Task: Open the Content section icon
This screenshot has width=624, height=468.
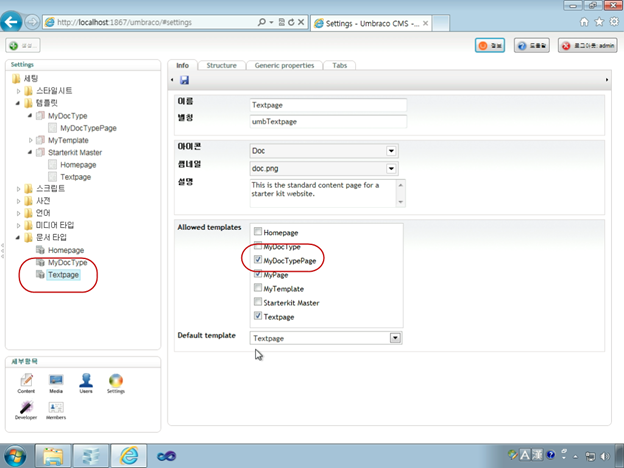Action: pyautogui.click(x=26, y=383)
